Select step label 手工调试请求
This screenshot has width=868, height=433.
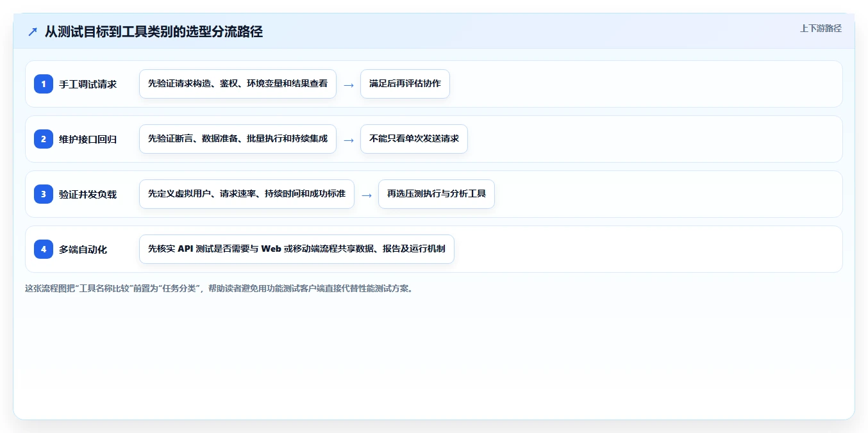(x=88, y=84)
